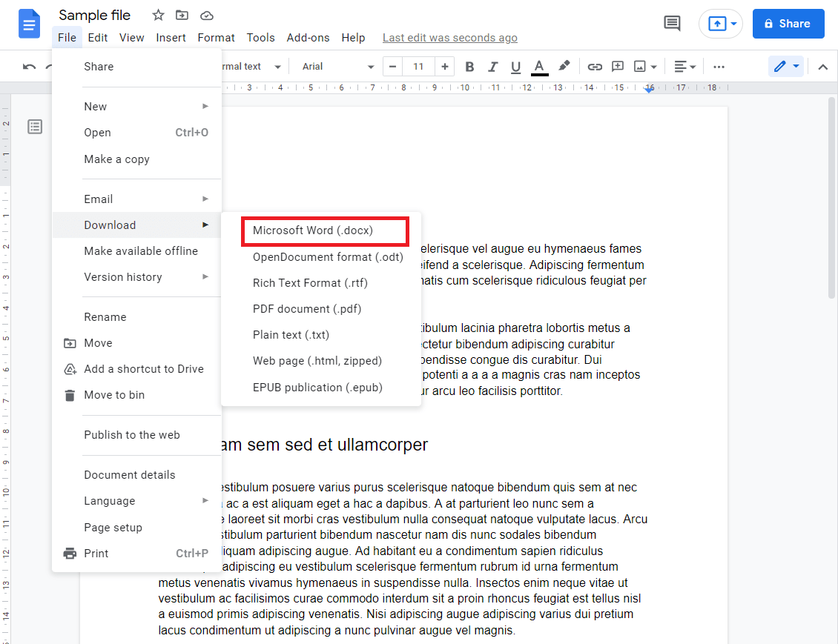The width and height of the screenshot is (838, 644).
Task: Open comment history
Action: tap(672, 23)
